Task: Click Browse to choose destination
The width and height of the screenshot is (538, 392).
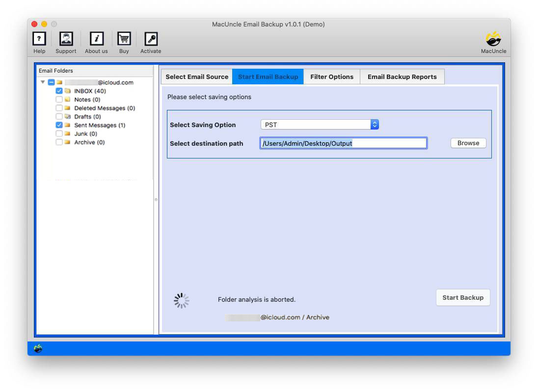Action: click(468, 143)
